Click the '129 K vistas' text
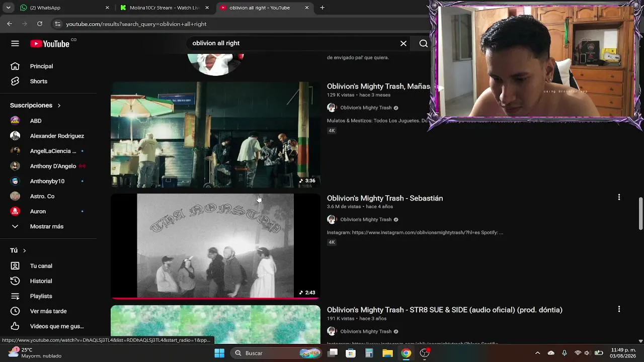Viewport: 644px width, 362px height. point(341,95)
